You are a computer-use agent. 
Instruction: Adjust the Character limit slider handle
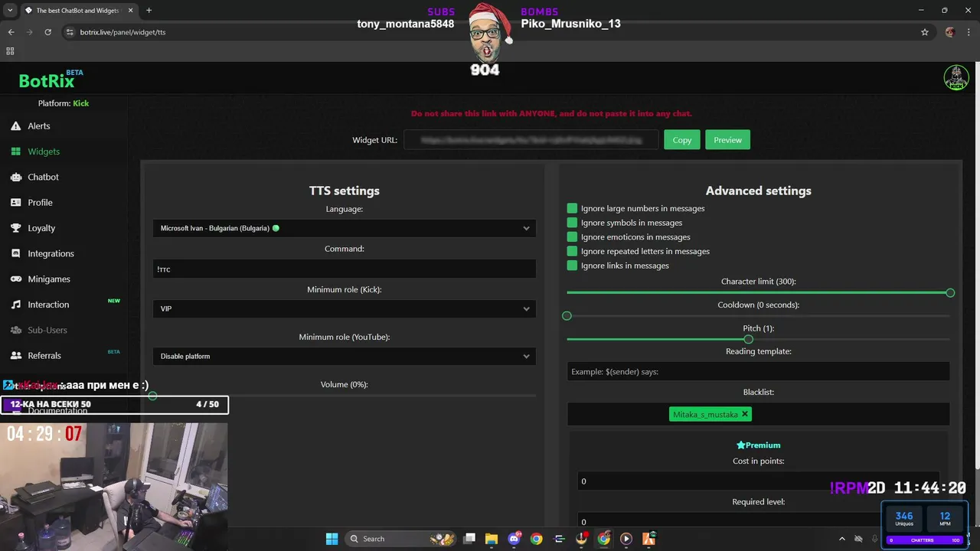(x=950, y=293)
